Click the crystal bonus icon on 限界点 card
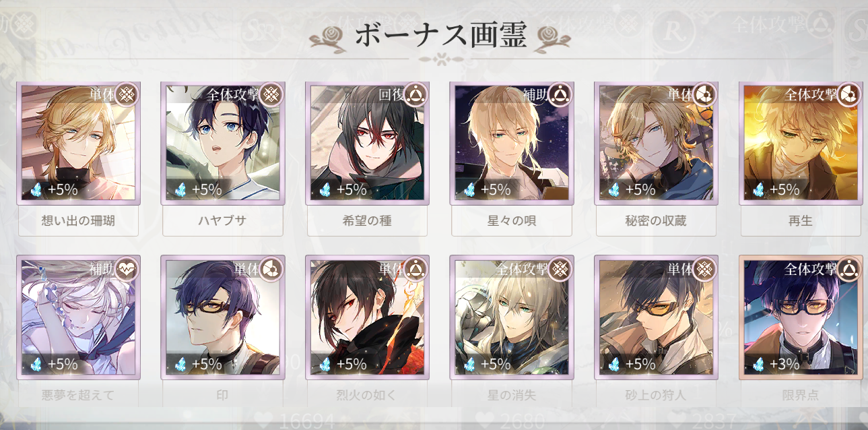 click(x=759, y=364)
